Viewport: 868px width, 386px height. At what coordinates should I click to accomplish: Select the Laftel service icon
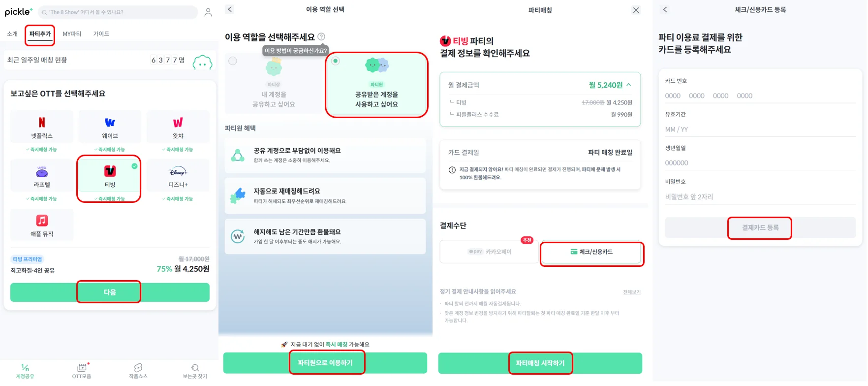(x=42, y=172)
